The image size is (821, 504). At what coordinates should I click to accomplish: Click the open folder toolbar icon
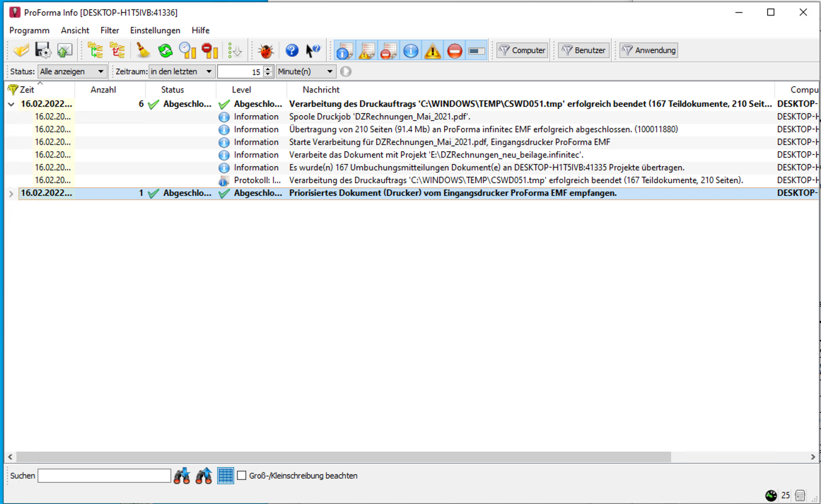pos(21,50)
